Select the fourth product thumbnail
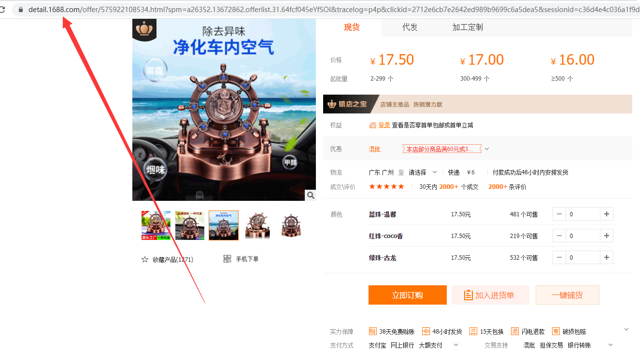 [x=257, y=225]
